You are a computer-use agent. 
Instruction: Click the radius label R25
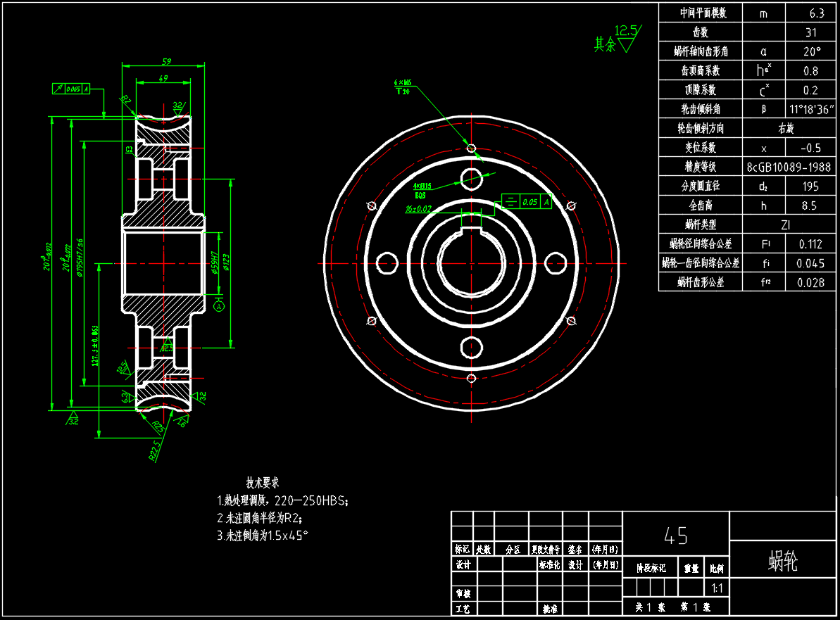(x=158, y=426)
